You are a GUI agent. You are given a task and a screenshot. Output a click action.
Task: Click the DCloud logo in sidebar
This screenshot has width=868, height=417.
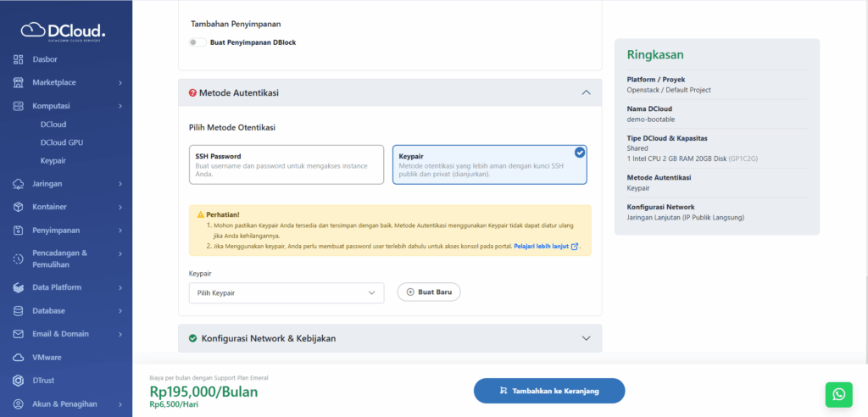pyautogui.click(x=64, y=32)
